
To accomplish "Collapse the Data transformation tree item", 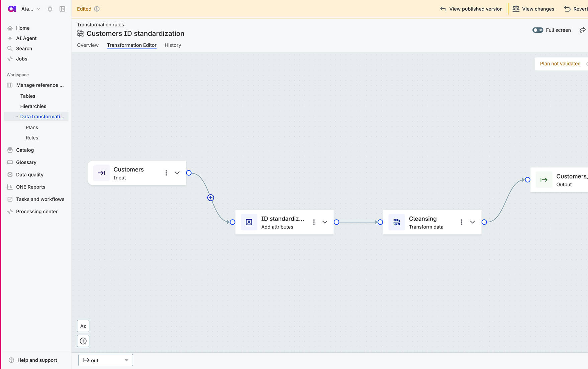I will (17, 116).
